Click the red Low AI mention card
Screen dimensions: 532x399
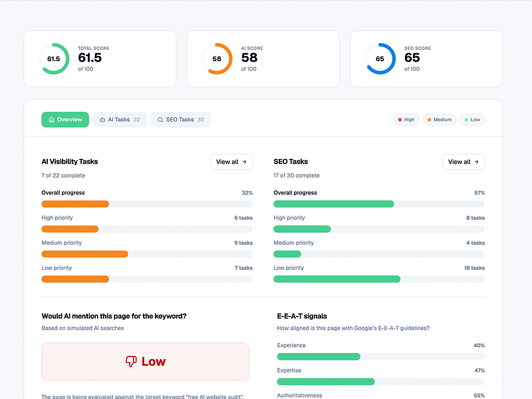click(x=145, y=361)
